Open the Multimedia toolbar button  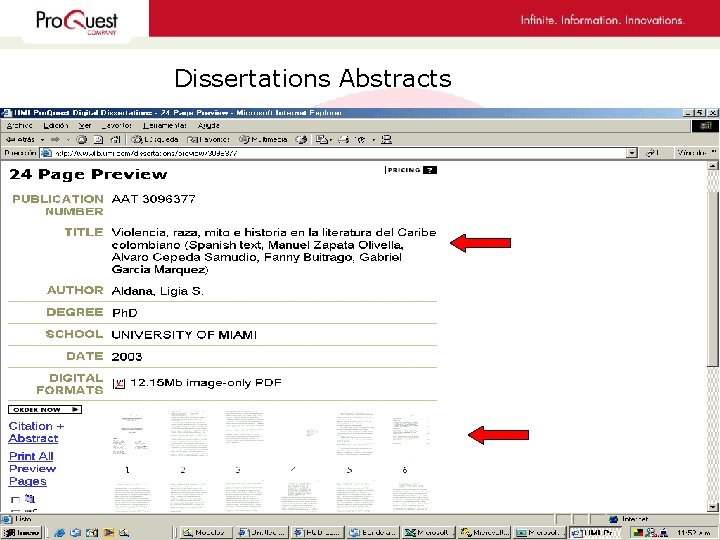click(263, 139)
